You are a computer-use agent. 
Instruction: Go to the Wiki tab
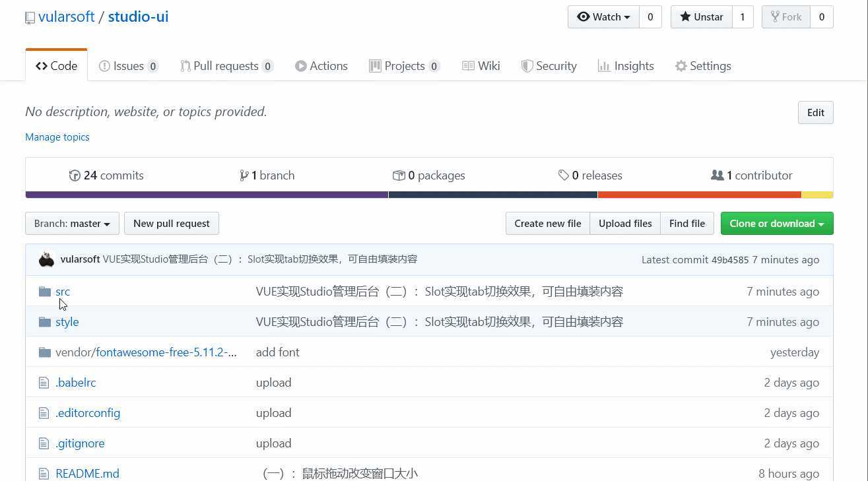coord(481,66)
